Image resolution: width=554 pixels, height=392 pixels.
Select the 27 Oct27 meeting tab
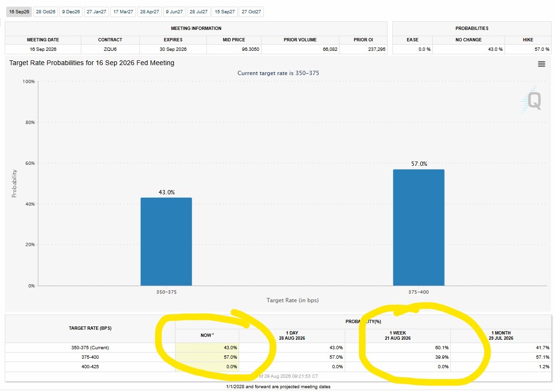pyautogui.click(x=251, y=12)
